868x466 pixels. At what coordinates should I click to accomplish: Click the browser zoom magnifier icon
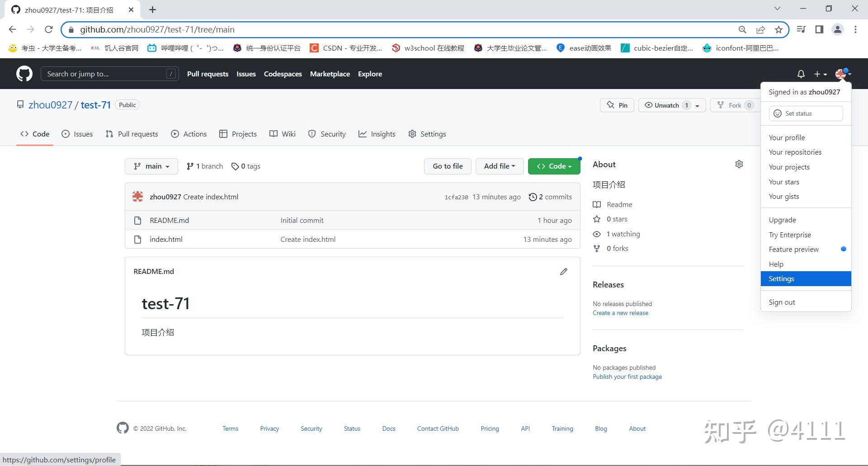(742, 30)
